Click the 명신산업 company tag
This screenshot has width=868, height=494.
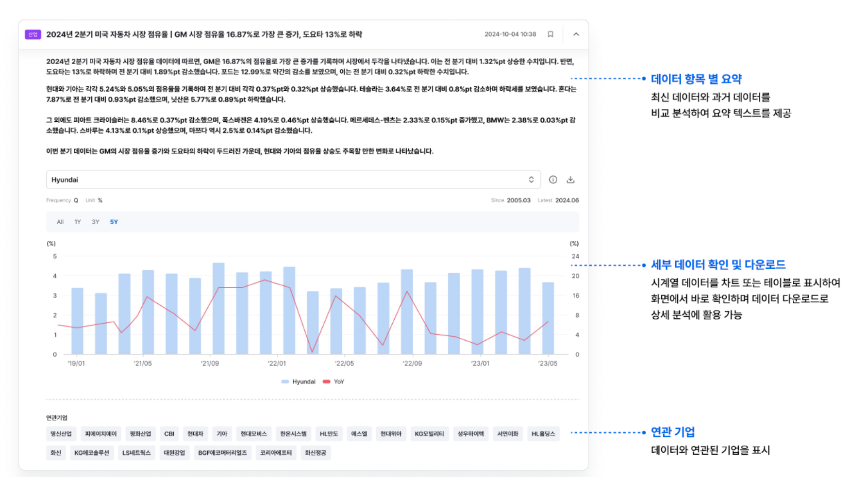tap(61, 433)
